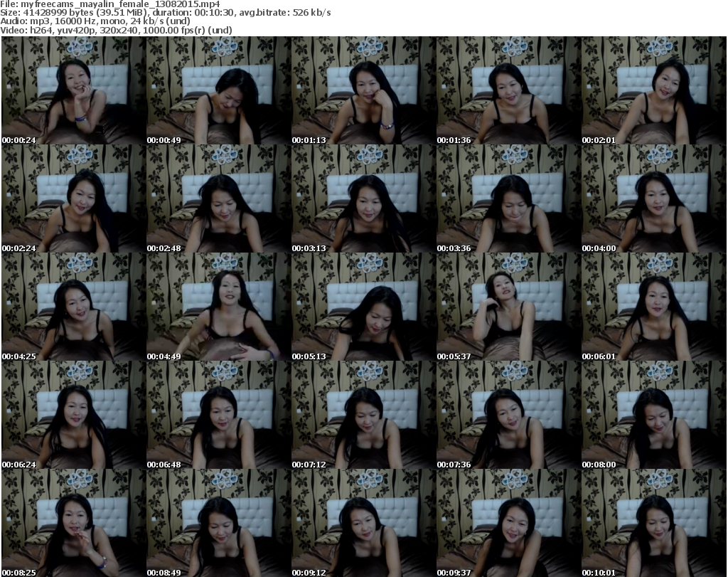Pick the 00:05:37 preview frame
728x577 pixels.
pos(509,307)
